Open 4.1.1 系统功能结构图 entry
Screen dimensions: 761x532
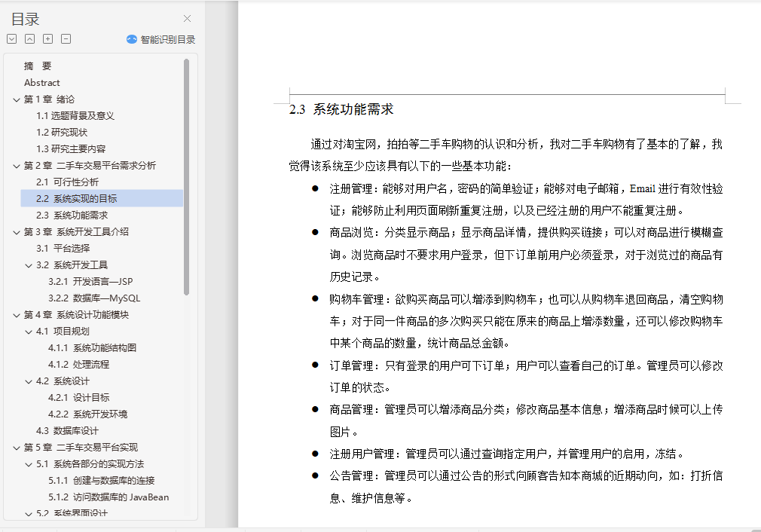point(92,347)
